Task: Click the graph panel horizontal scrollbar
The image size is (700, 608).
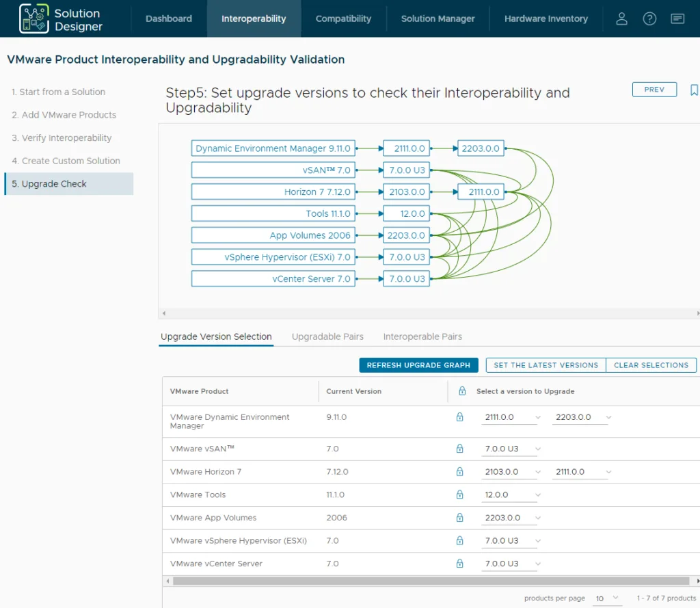Action: 431,313
